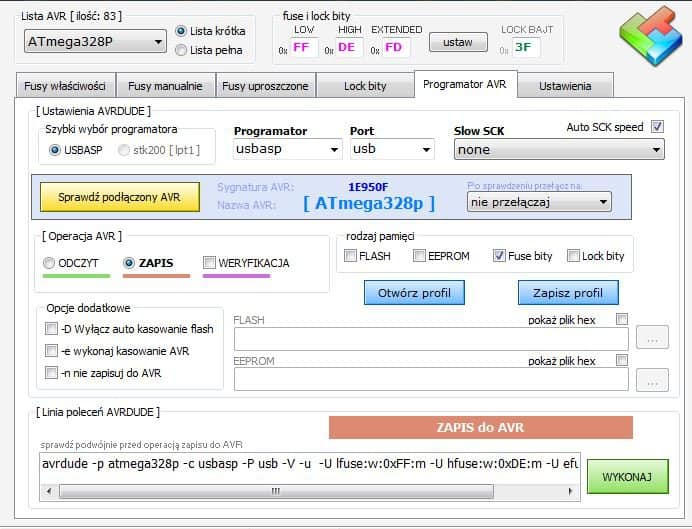Toggle pokaż plik hex for EEPROM
This screenshot has height=529, width=692.
pyautogui.click(x=622, y=360)
